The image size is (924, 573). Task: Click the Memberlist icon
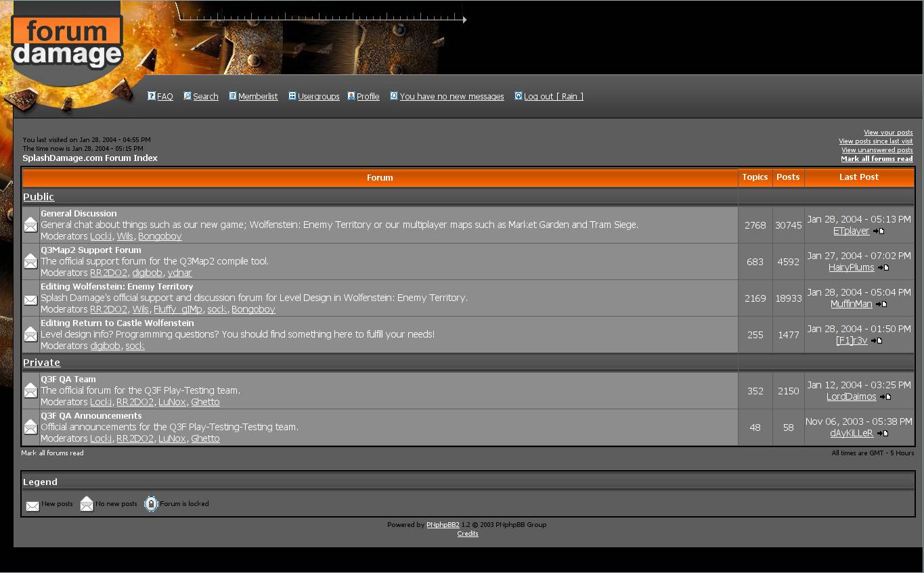(233, 96)
